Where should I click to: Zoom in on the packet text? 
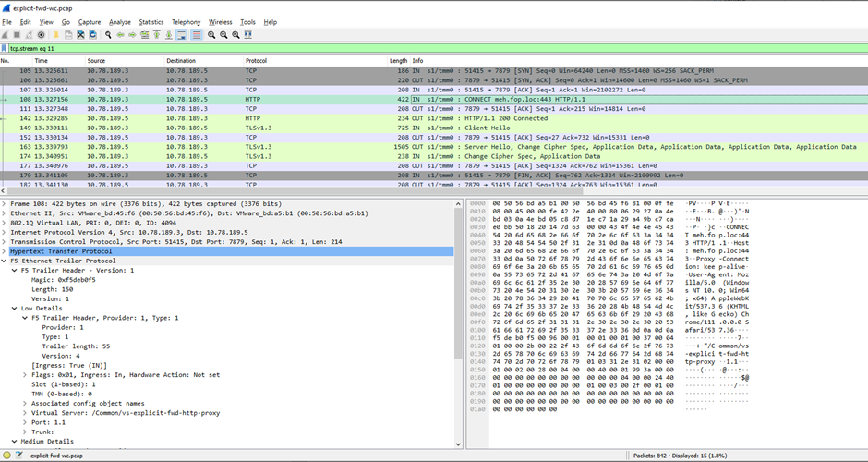(x=211, y=35)
